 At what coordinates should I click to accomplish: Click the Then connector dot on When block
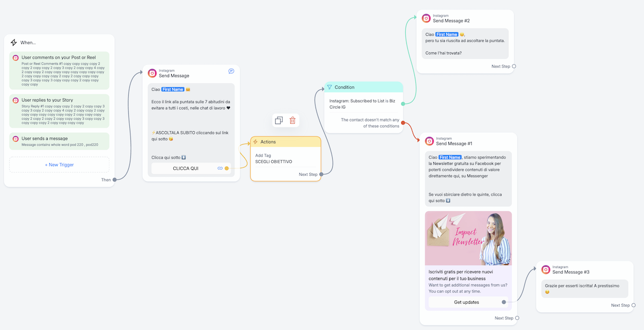pos(114,180)
